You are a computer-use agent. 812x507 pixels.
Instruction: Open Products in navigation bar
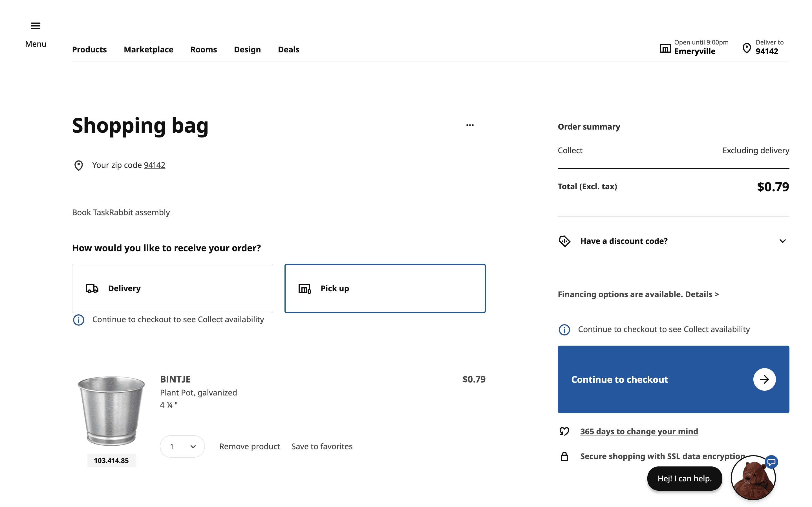click(x=89, y=50)
